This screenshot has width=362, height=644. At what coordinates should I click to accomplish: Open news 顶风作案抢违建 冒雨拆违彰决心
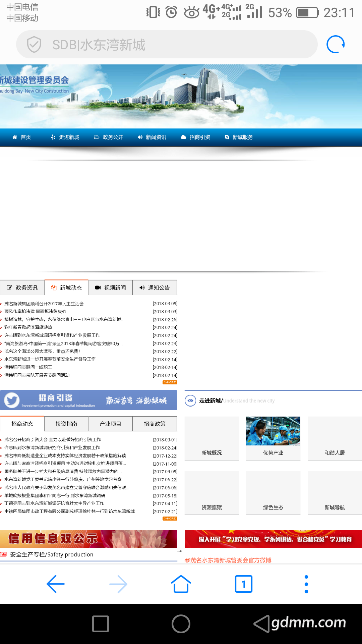point(35,311)
